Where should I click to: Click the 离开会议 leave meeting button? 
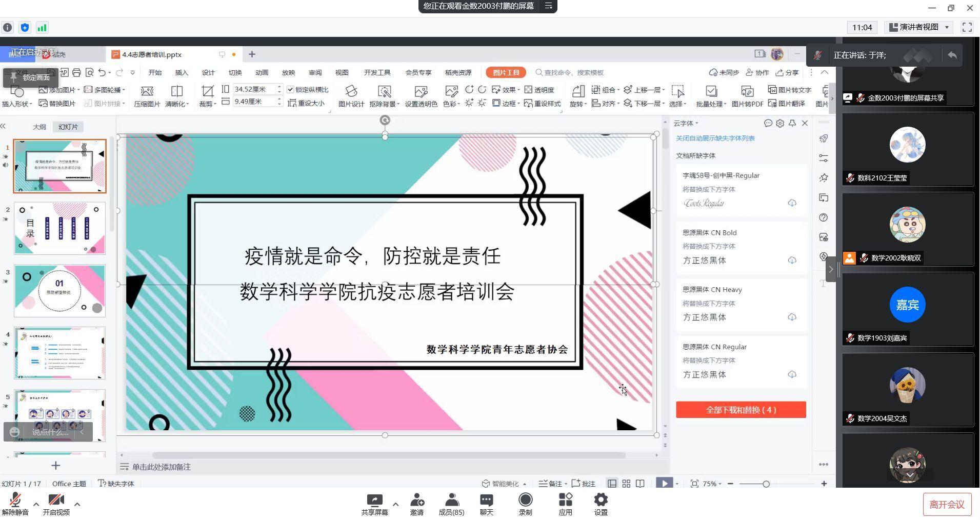point(947,505)
